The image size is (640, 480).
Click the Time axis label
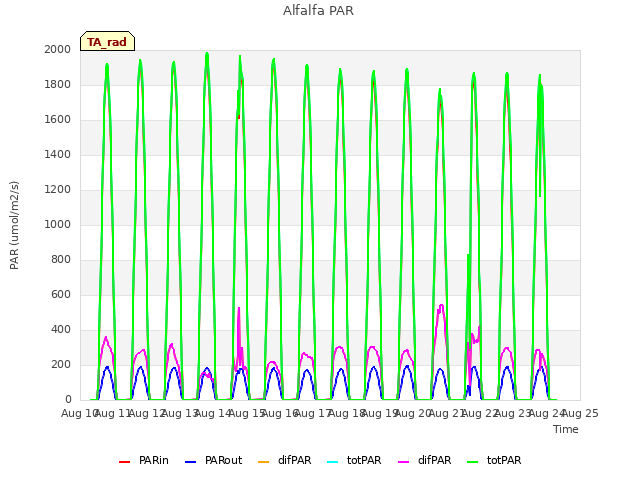566,429
